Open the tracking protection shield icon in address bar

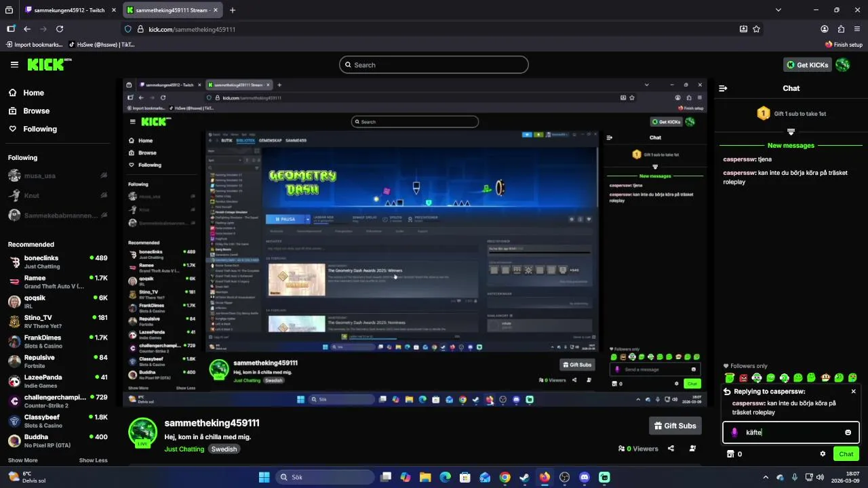[x=128, y=29]
